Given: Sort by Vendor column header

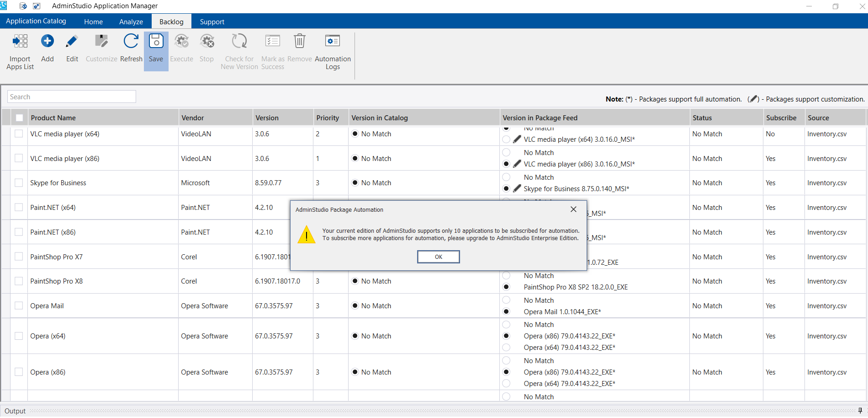Looking at the screenshot, I should [x=216, y=118].
